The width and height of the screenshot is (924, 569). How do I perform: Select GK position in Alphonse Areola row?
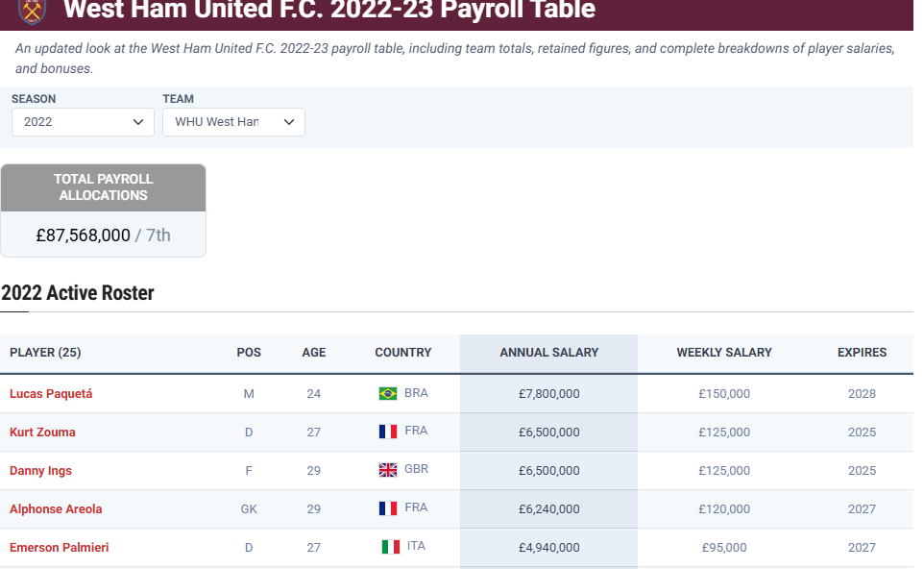coord(249,508)
